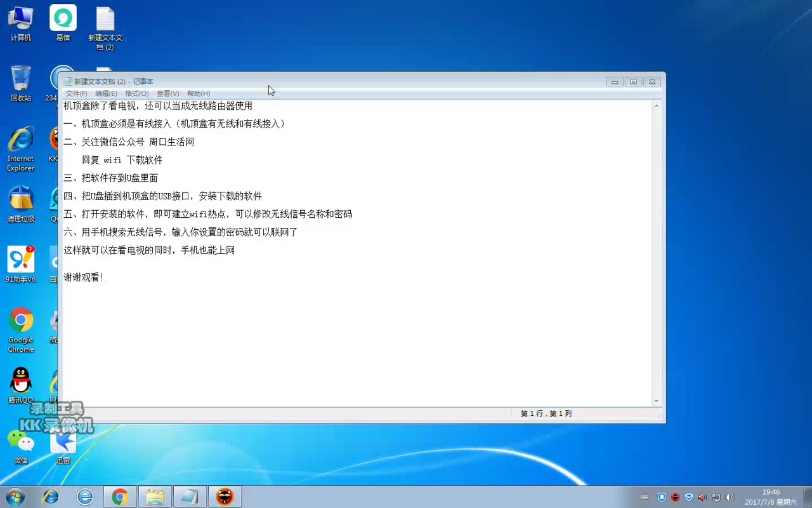Switch to the Notepad taskbar button
This screenshot has width=812, height=508.
(190, 497)
